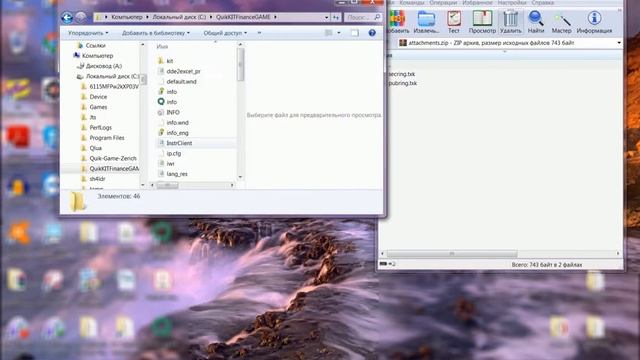The image size is (640, 360).
Task: Change the Explorer view mode icon
Action: pos(328,33)
